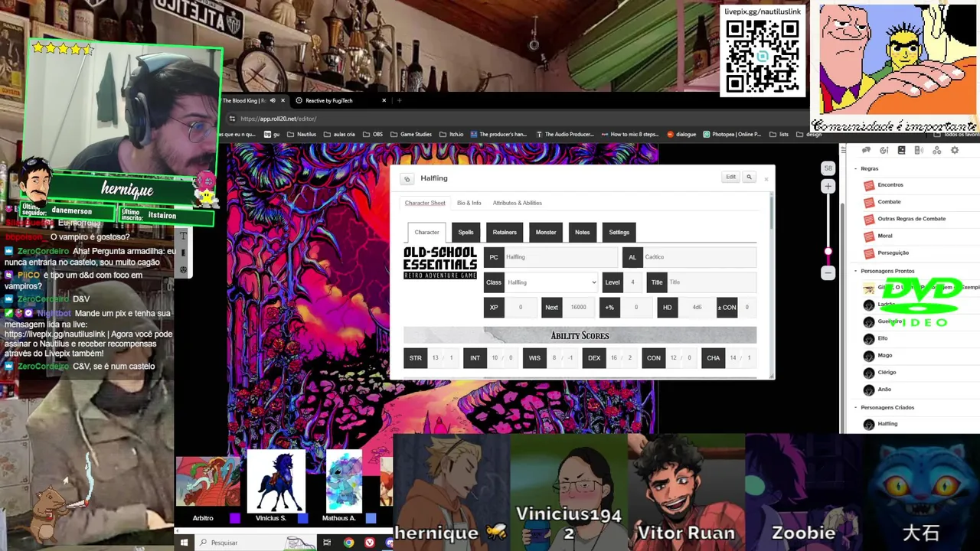This screenshot has height=551, width=980.
Task: Open the Encontros handout
Action: (890, 184)
